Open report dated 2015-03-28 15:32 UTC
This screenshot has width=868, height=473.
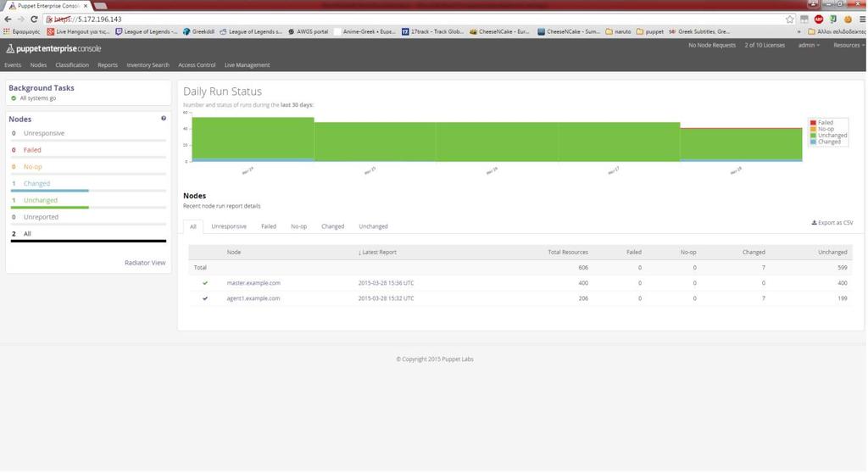pos(386,298)
